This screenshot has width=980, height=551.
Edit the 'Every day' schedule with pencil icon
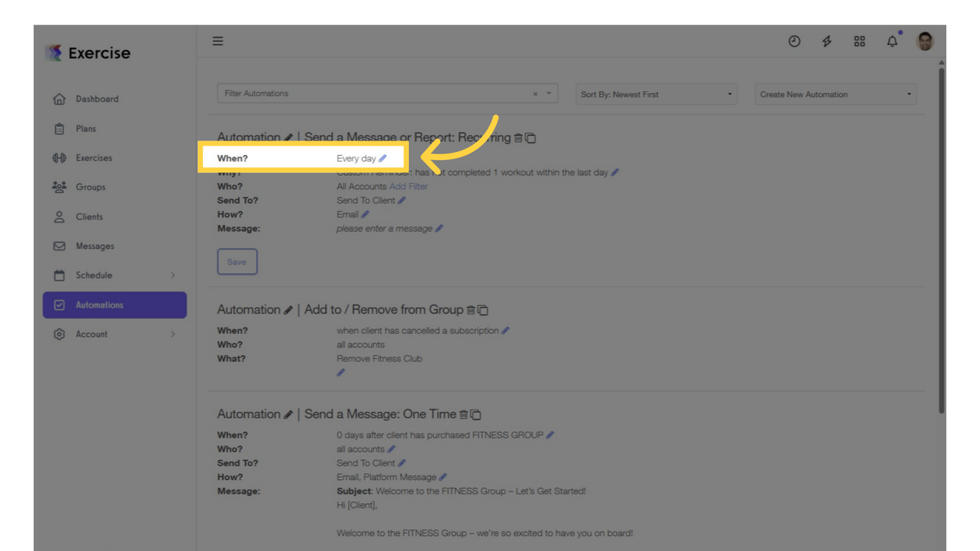click(x=382, y=158)
